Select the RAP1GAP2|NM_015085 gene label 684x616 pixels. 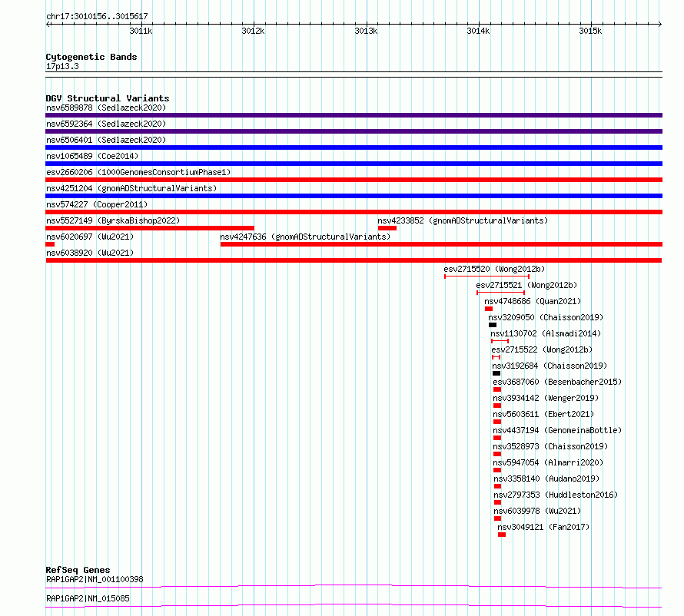tap(88, 598)
